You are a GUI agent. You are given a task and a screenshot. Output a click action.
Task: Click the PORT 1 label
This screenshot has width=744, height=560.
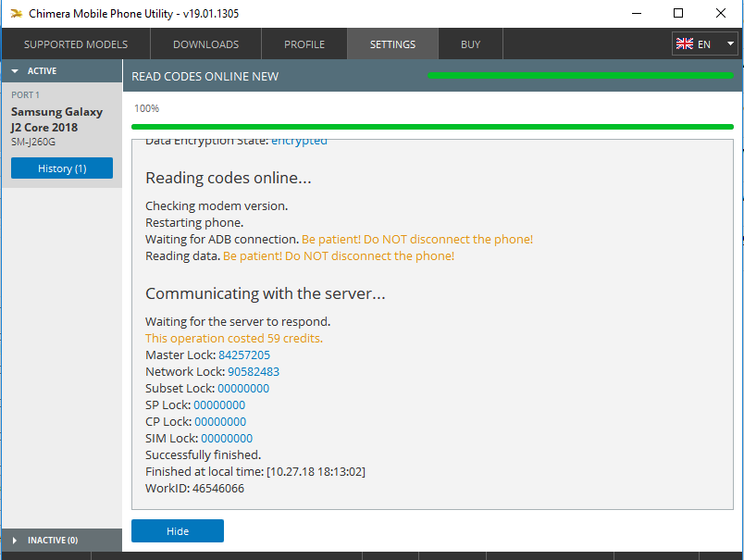25,95
